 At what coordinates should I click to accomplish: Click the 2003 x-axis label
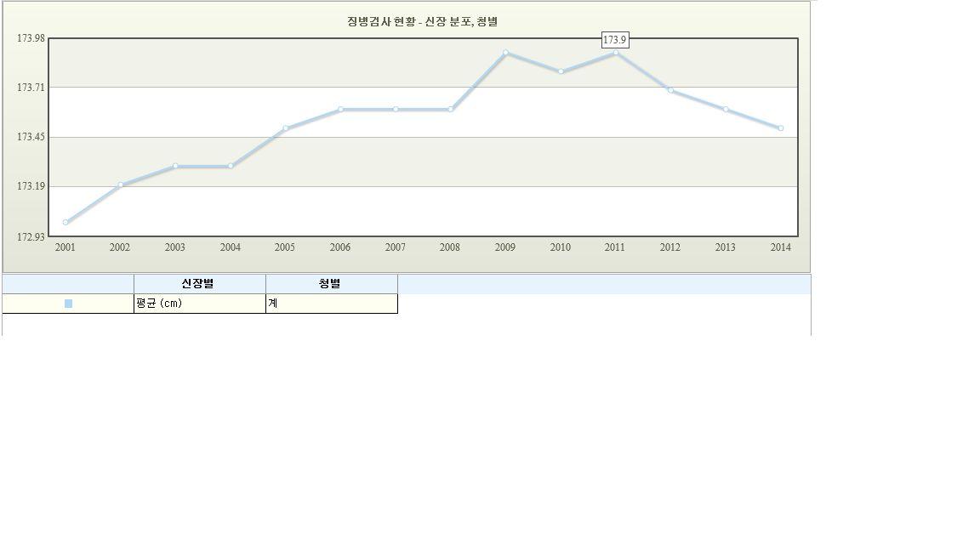[x=175, y=247]
